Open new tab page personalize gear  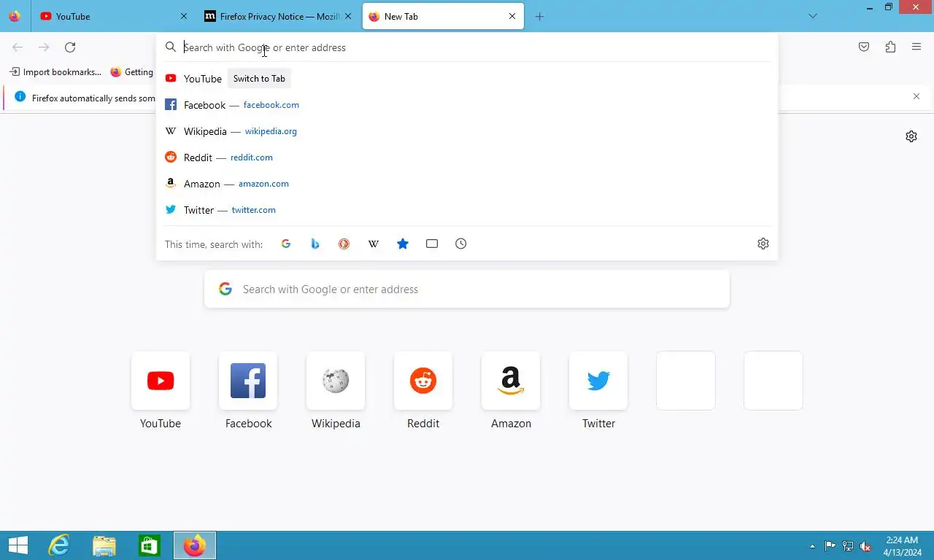(911, 136)
